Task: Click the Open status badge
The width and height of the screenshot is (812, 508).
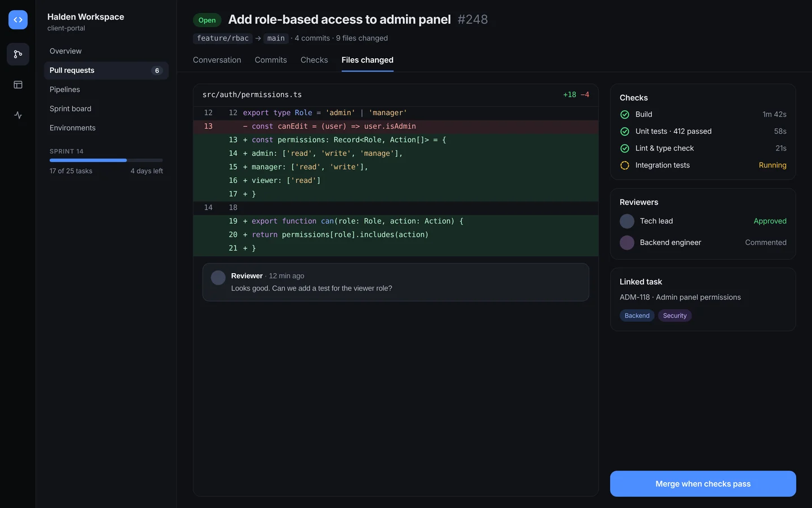Action: 207,20
